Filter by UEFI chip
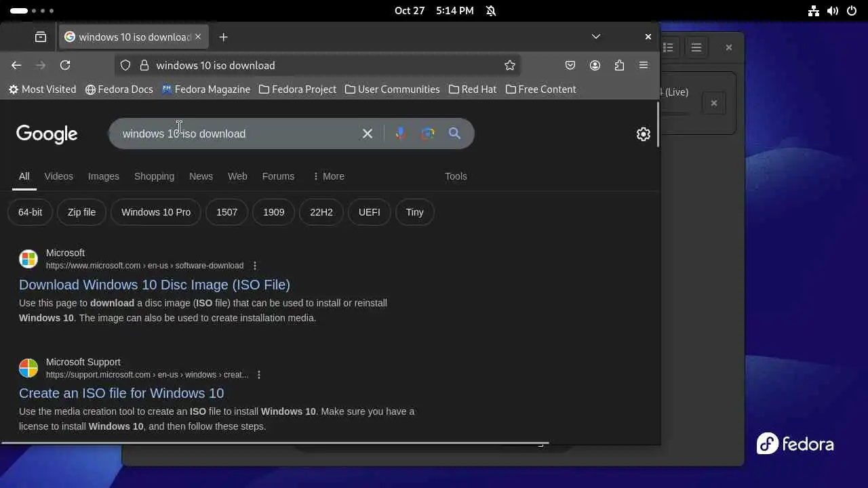The width and height of the screenshot is (868, 488). click(369, 212)
